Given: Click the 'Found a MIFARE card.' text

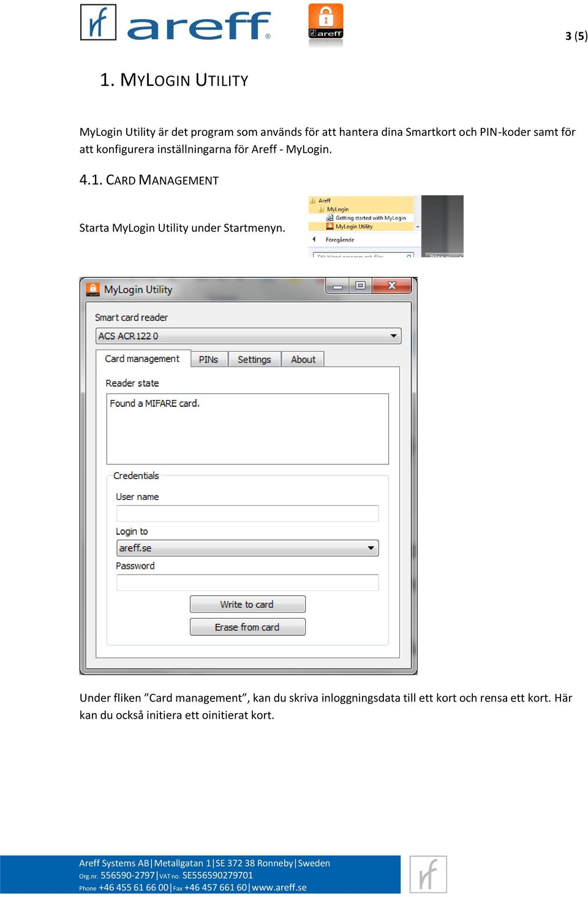Looking at the screenshot, I should pyautogui.click(x=154, y=403).
